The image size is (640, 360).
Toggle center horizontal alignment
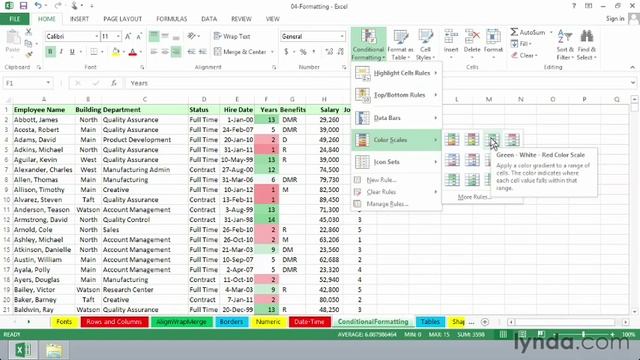[165, 52]
